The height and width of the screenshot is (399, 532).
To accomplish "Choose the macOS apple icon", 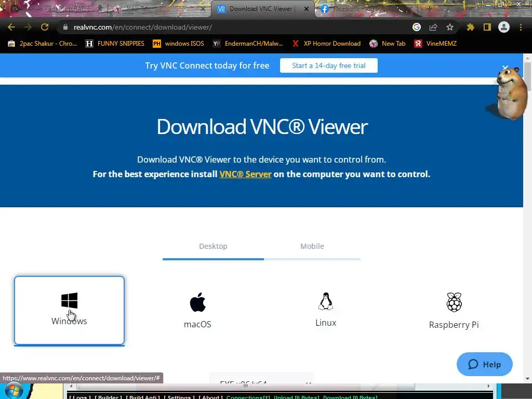I will click(x=198, y=302).
